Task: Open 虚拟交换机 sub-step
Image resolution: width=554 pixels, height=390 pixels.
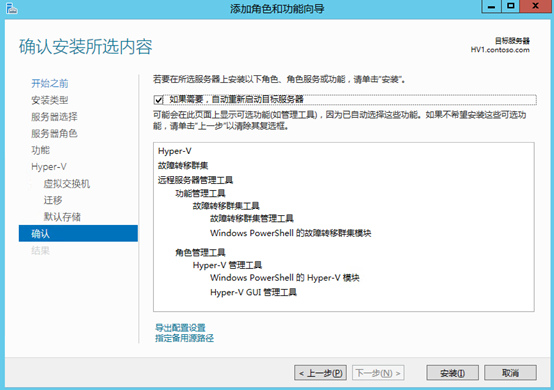Action: (x=67, y=184)
